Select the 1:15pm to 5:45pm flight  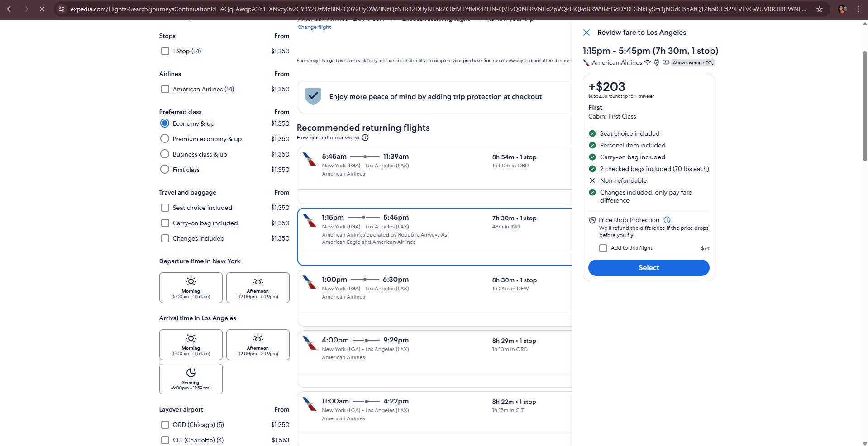434,237
